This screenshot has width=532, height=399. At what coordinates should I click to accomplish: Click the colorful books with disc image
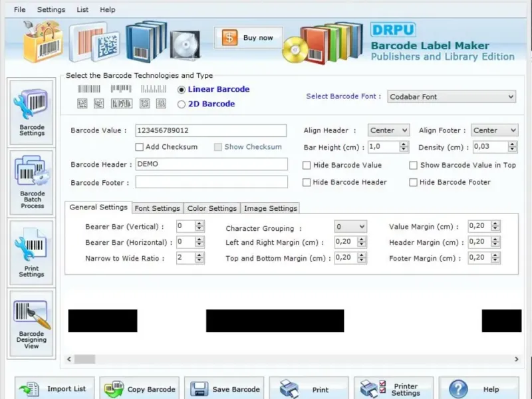(x=323, y=43)
